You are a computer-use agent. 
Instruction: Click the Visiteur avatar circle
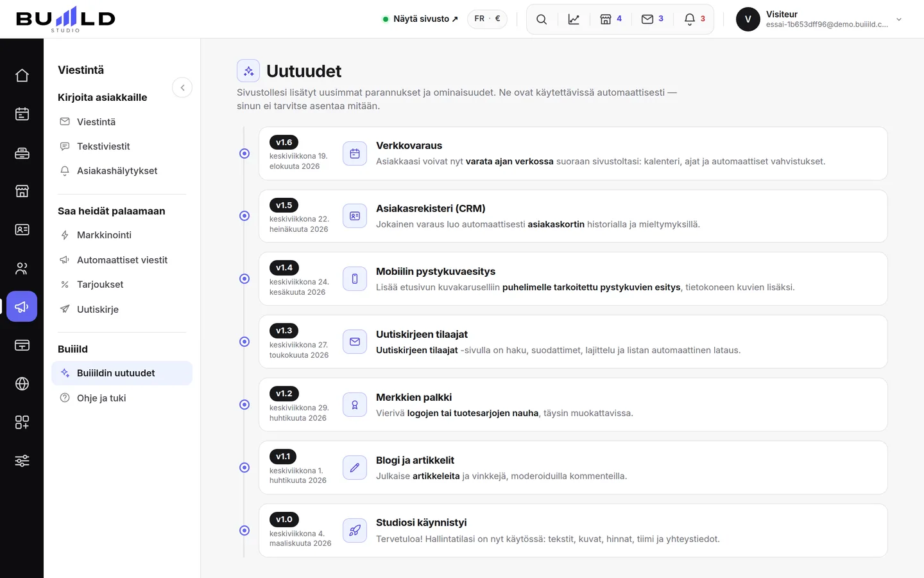[x=748, y=19]
